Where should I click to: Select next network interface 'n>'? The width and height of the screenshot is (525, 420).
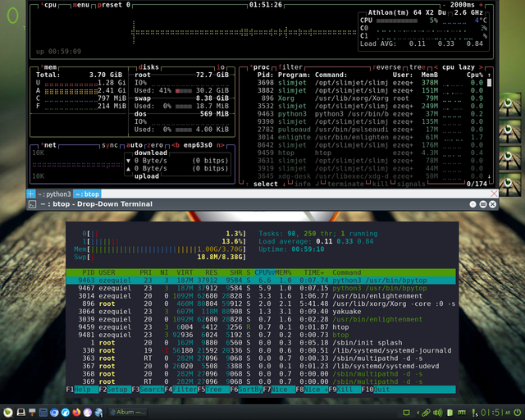(221, 145)
